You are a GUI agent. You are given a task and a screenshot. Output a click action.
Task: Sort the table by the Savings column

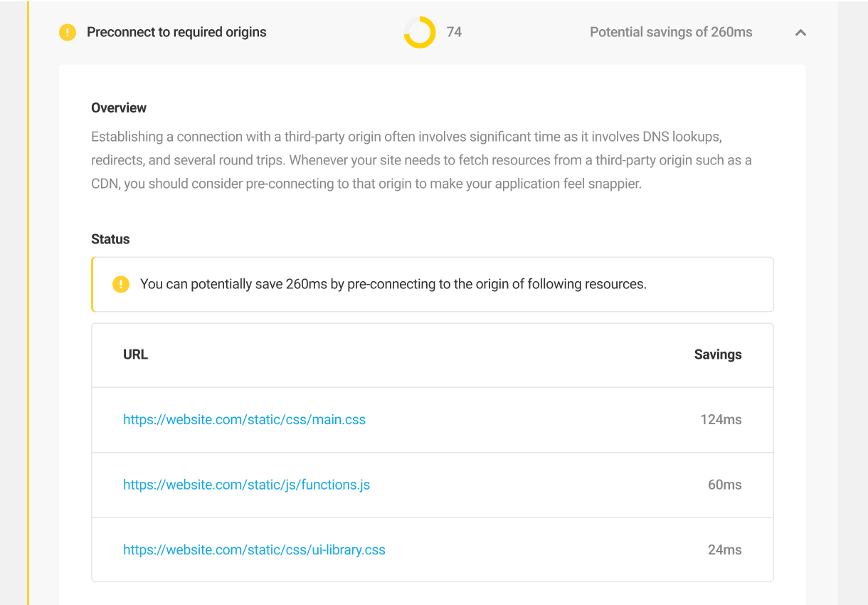(x=718, y=354)
